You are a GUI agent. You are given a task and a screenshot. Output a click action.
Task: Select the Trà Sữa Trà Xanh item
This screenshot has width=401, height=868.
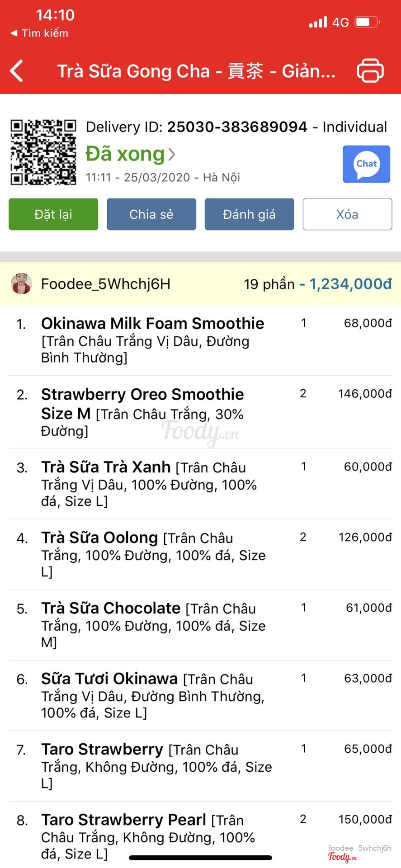[x=106, y=467]
